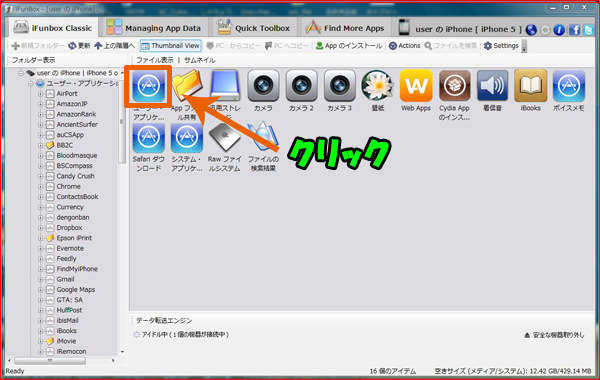
Task: Open the Web Apps icon
Action: coord(416,86)
